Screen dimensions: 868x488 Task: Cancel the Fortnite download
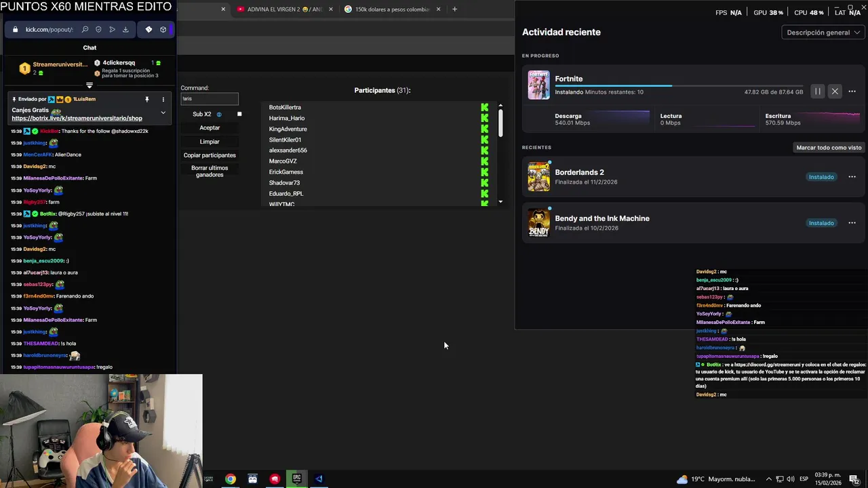(x=835, y=91)
